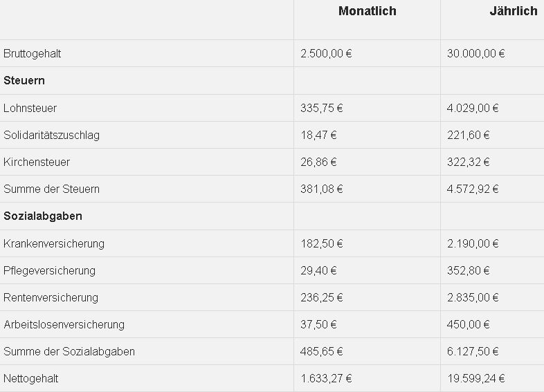Click the yearly gross value 30.000,00 €
Image resolution: width=544 pixels, height=392 pixels.
tap(475, 53)
